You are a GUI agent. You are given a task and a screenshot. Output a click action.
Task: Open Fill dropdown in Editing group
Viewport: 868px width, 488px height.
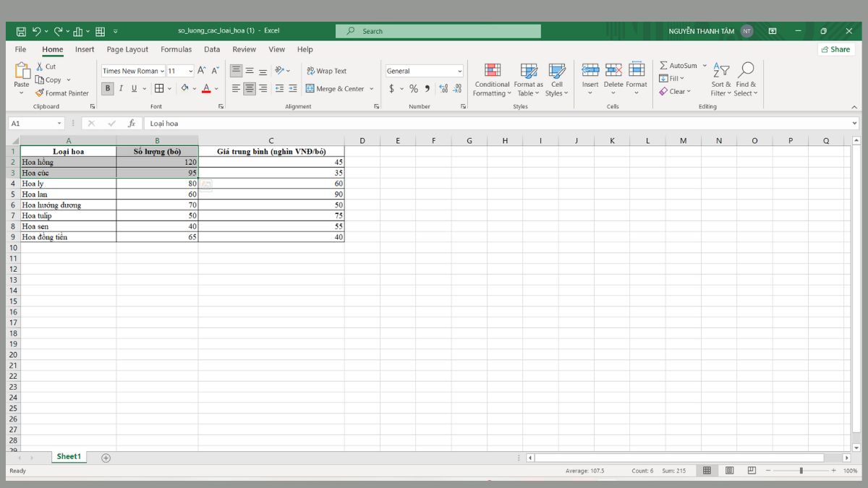(672, 78)
